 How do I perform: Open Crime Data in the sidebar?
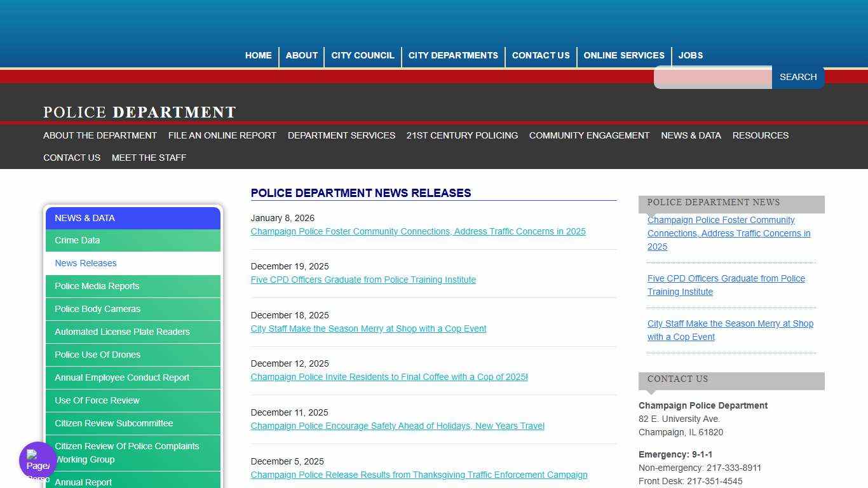77,240
